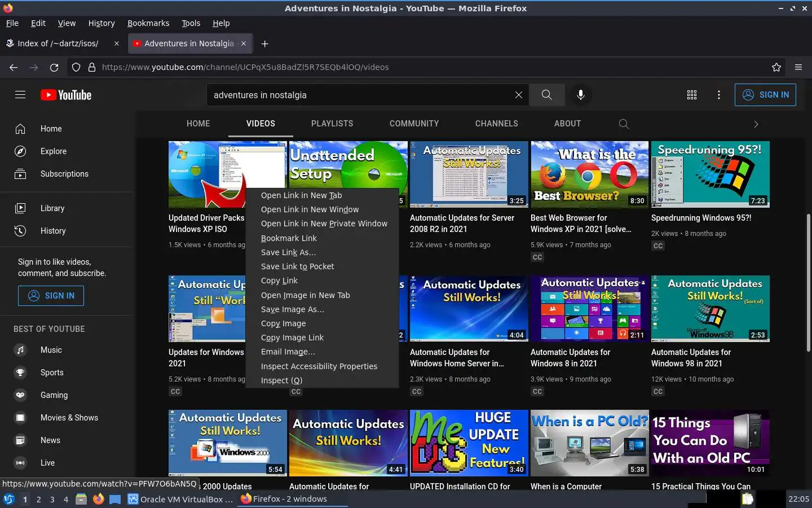Search within the channel using magnifier icon
812x508 pixels.
[624, 124]
